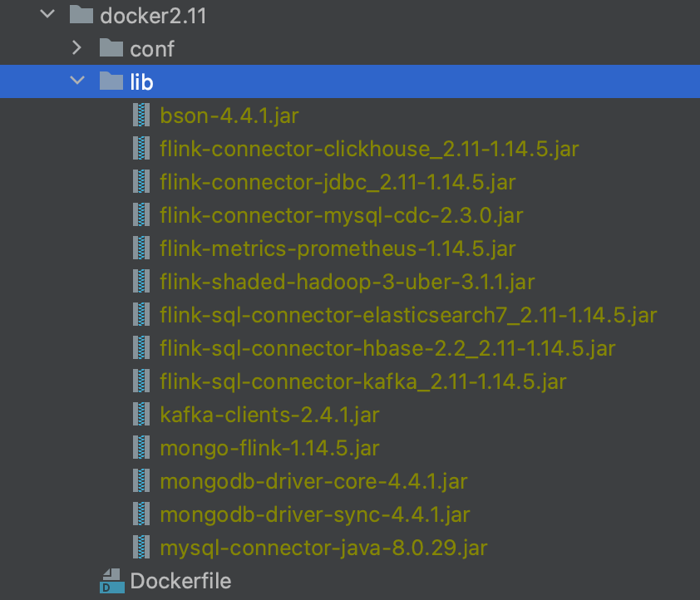The width and height of the screenshot is (700, 600).
Task: Select the Dockerfile entry
Action: pos(180,580)
